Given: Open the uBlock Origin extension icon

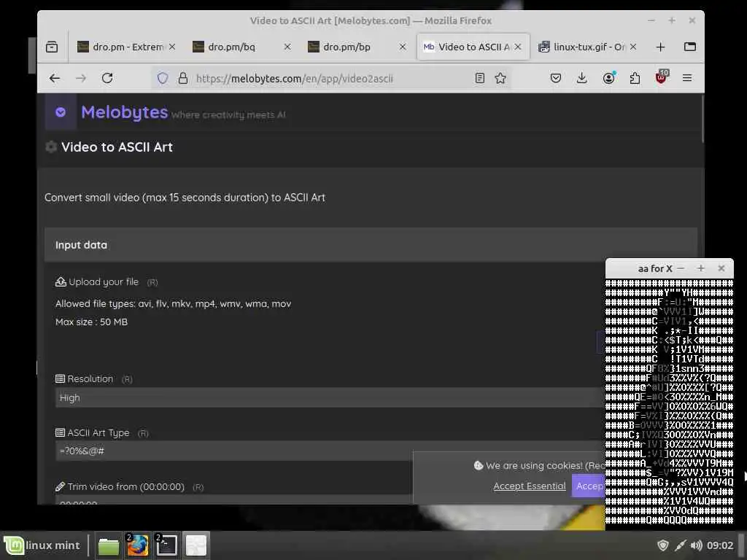Looking at the screenshot, I should click(x=662, y=77).
